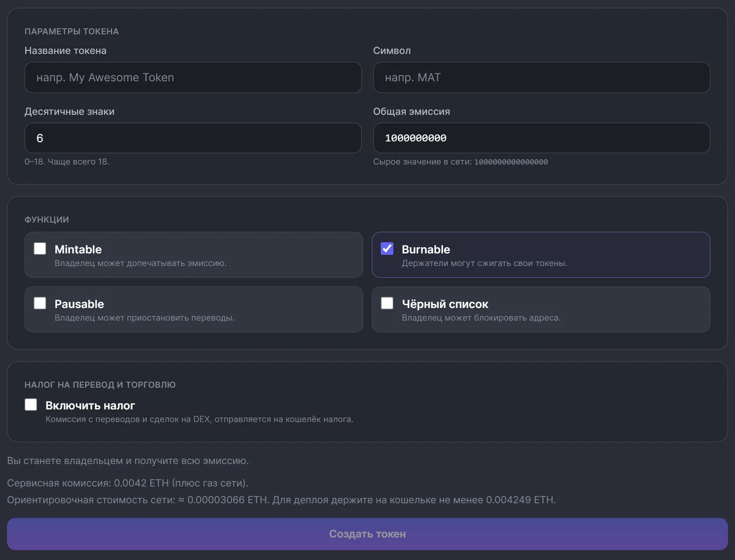
Task: Click the hint '0–18. Чаще всего 18.'
Action: 67,162
